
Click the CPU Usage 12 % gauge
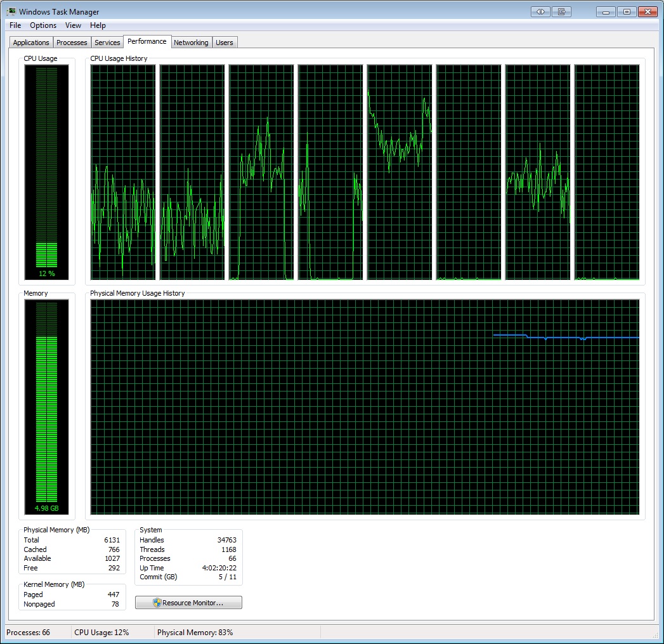click(x=46, y=172)
